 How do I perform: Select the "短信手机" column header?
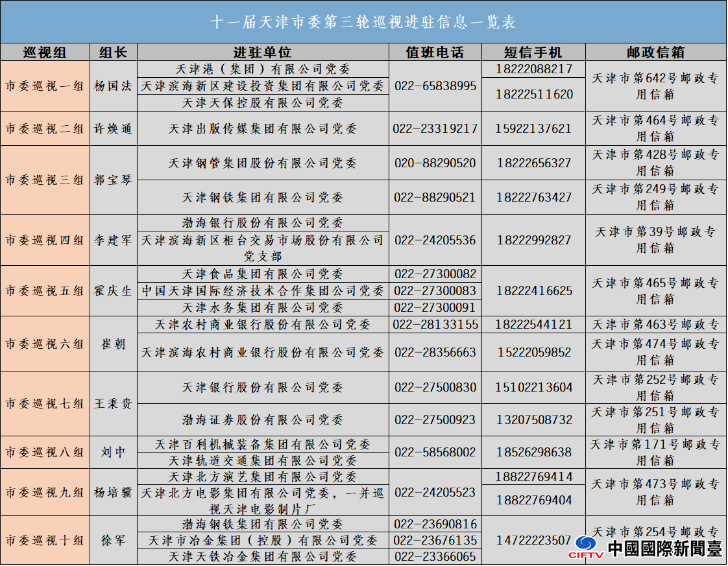[x=533, y=53]
